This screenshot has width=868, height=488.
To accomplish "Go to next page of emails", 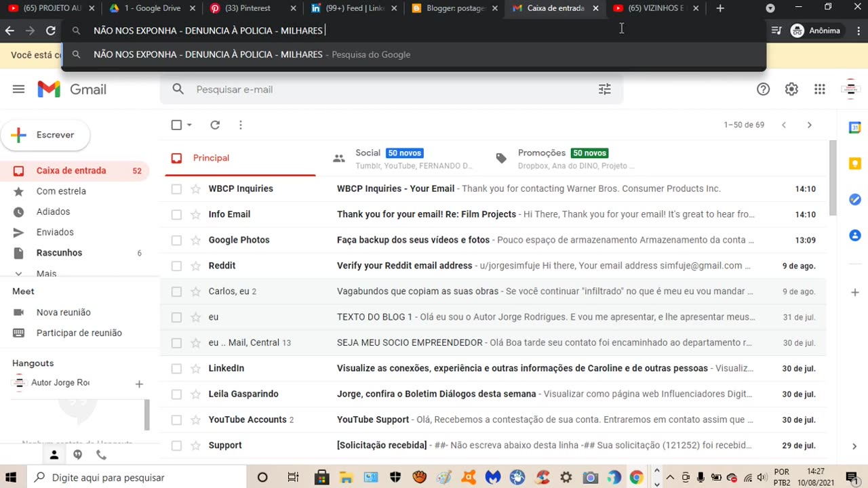I will coord(809,125).
